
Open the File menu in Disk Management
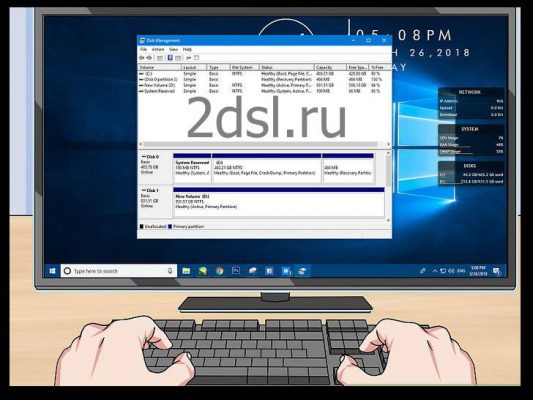(143, 50)
